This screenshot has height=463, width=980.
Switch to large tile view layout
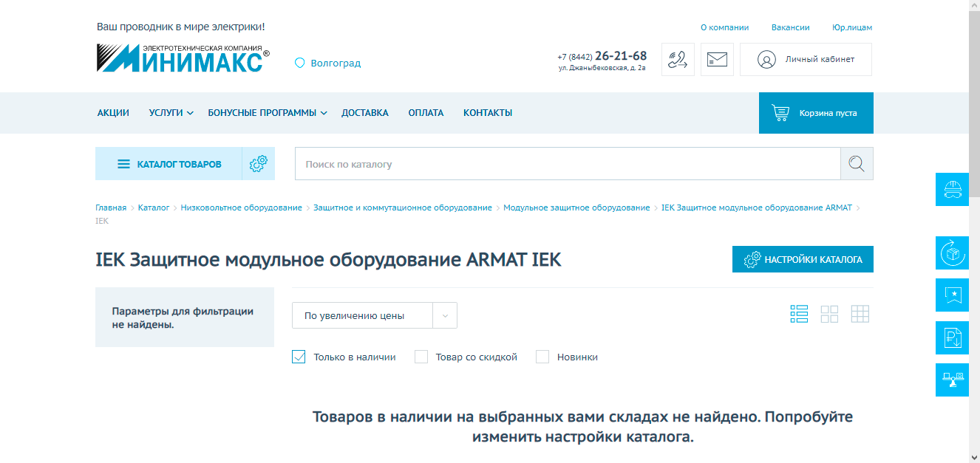pos(829,314)
